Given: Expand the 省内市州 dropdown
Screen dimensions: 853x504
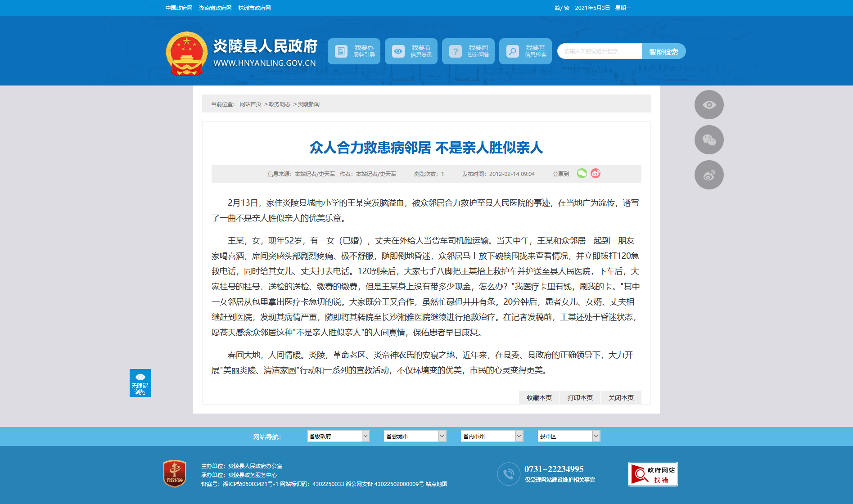Looking at the screenshot, I should [492, 436].
